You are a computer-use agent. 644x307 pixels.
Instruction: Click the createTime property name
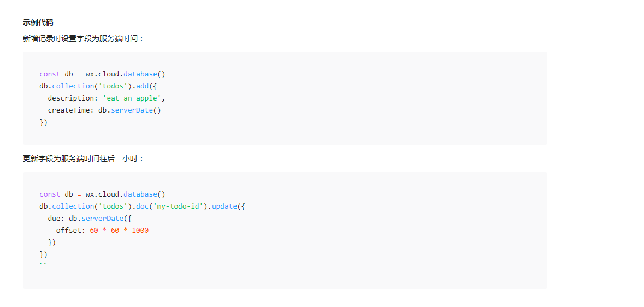(69, 110)
